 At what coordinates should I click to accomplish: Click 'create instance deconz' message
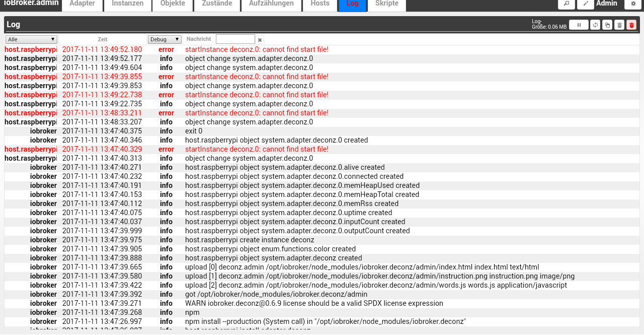(250, 240)
